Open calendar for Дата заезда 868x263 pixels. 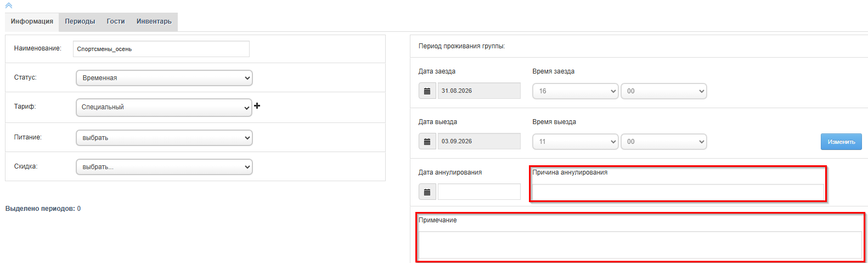[x=427, y=91]
